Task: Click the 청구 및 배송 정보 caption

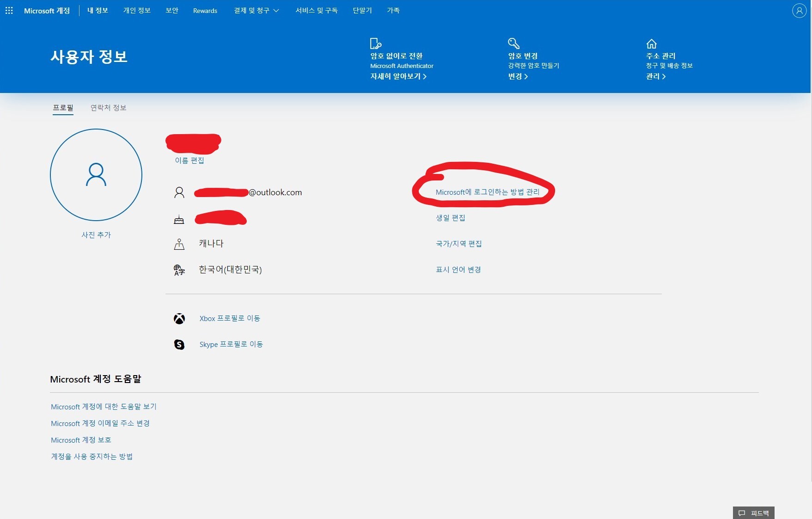Action: (669, 66)
